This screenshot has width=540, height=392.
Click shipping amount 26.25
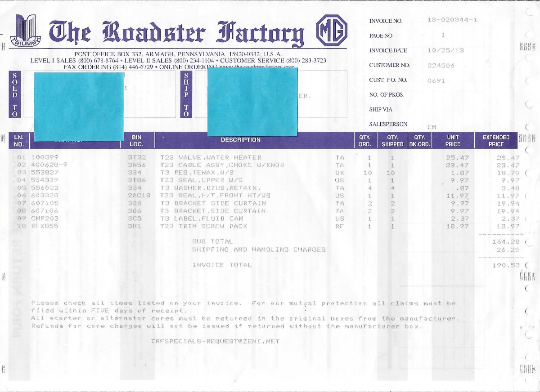[x=508, y=249]
